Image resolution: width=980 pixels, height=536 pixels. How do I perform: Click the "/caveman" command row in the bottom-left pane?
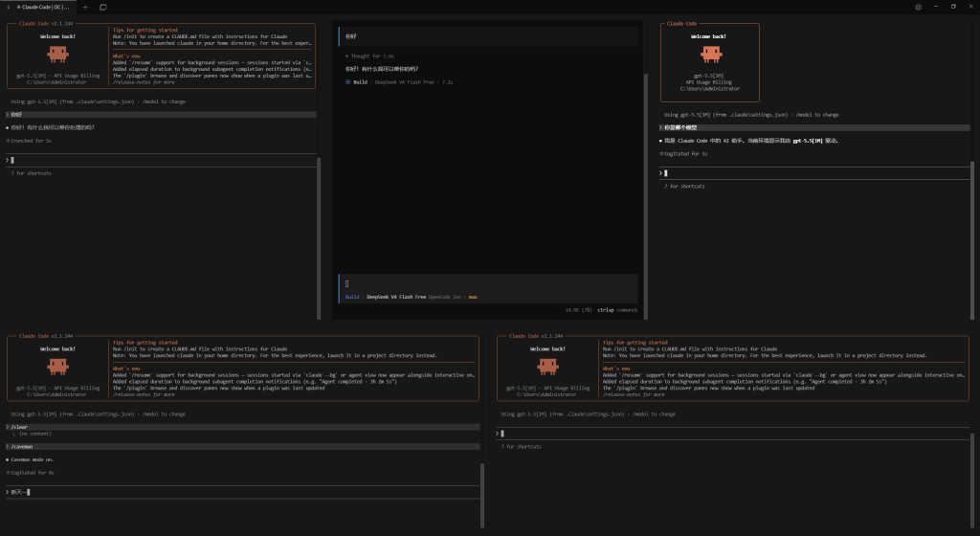pos(242,447)
